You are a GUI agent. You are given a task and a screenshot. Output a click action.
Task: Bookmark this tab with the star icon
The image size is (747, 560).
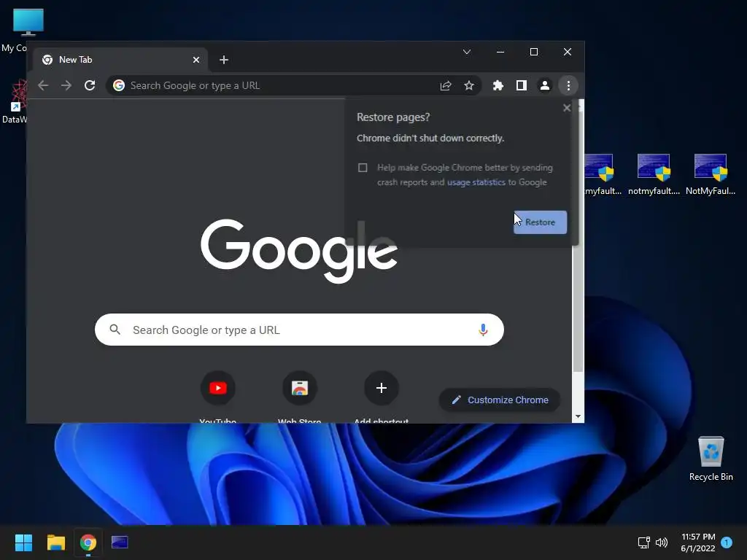coord(469,85)
